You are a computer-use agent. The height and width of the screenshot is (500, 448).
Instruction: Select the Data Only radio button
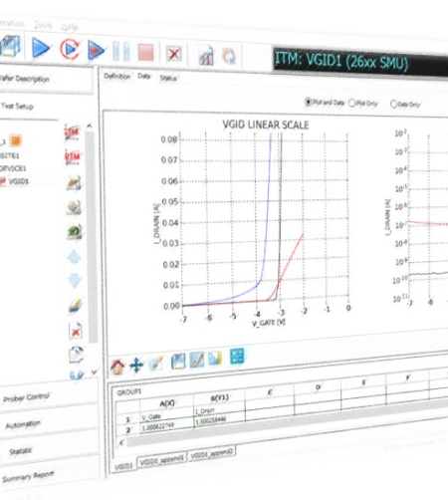click(x=393, y=105)
